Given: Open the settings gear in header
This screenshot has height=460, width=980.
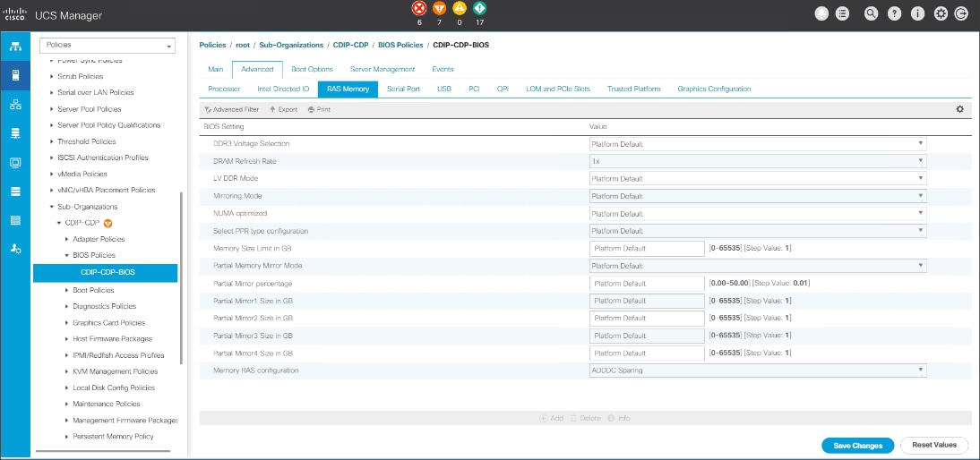Looking at the screenshot, I should point(941,14).
